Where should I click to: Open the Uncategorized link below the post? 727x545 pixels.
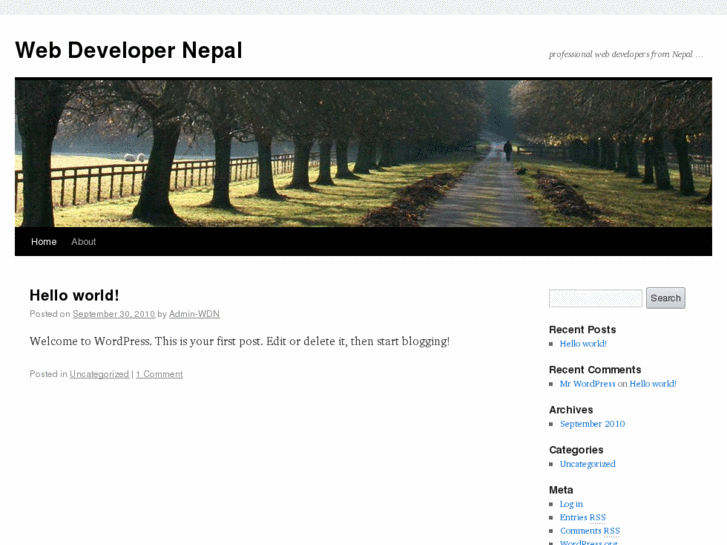(x=99, y=374)
